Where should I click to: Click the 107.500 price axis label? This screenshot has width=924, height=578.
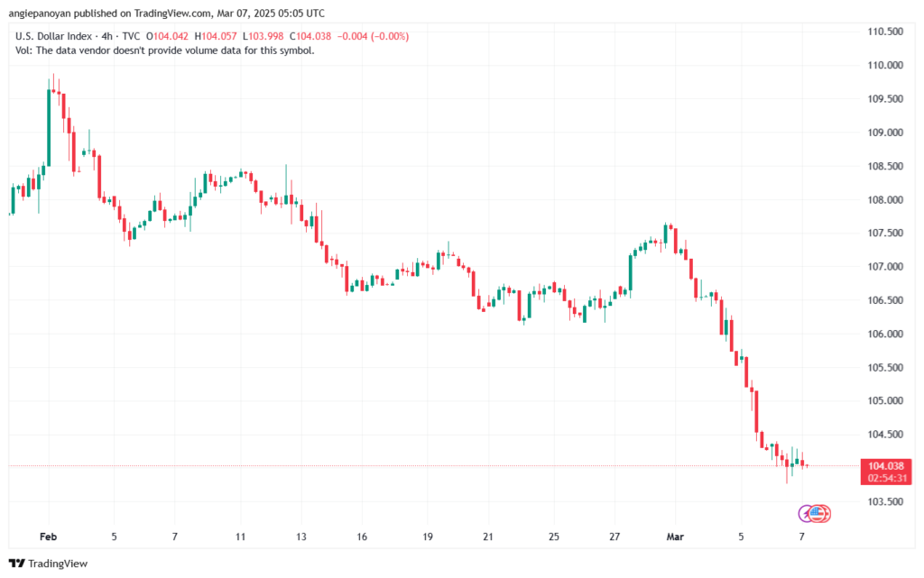[885, 233]
